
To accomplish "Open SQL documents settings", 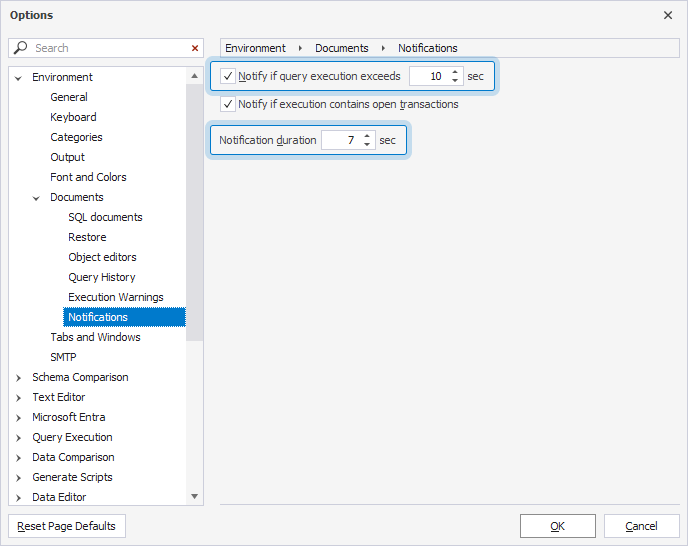I will pyautogui.click(x=105, y=217).
